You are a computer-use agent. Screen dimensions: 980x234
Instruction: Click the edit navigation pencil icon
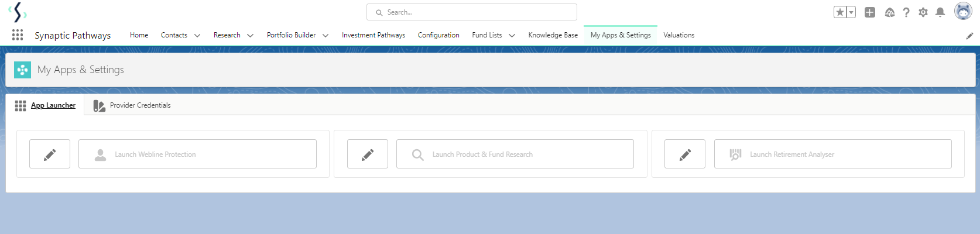(969, 36)
